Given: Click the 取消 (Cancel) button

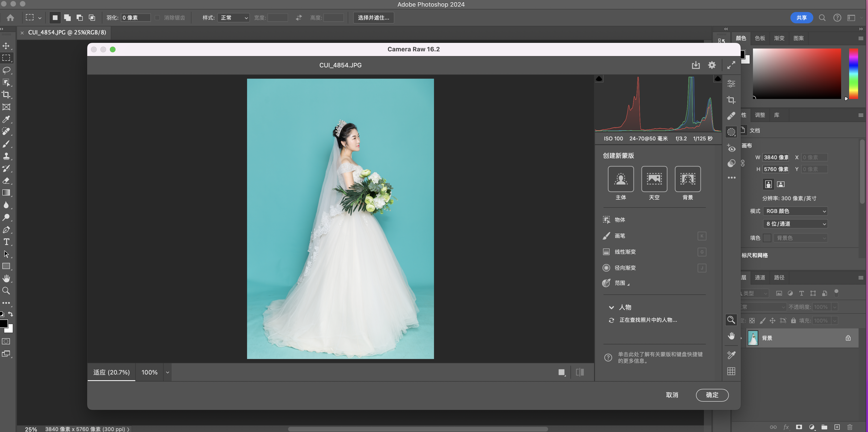Looking at the screenshot, I should 672,395.
